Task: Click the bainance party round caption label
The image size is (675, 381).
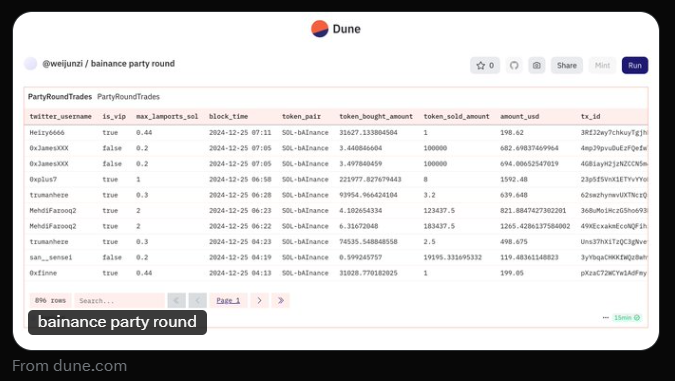Action: [x=117, y=322]
